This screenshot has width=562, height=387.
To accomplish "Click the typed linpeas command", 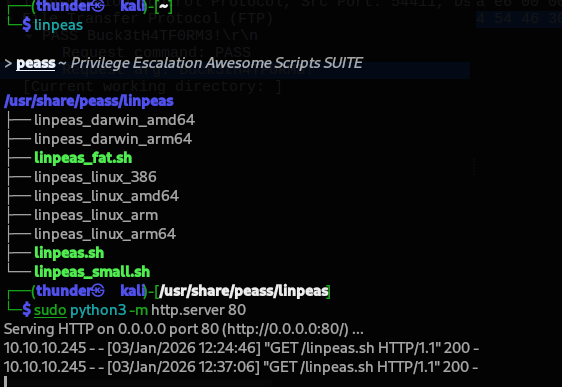I will pyautogui.click(x=58, y=25).
